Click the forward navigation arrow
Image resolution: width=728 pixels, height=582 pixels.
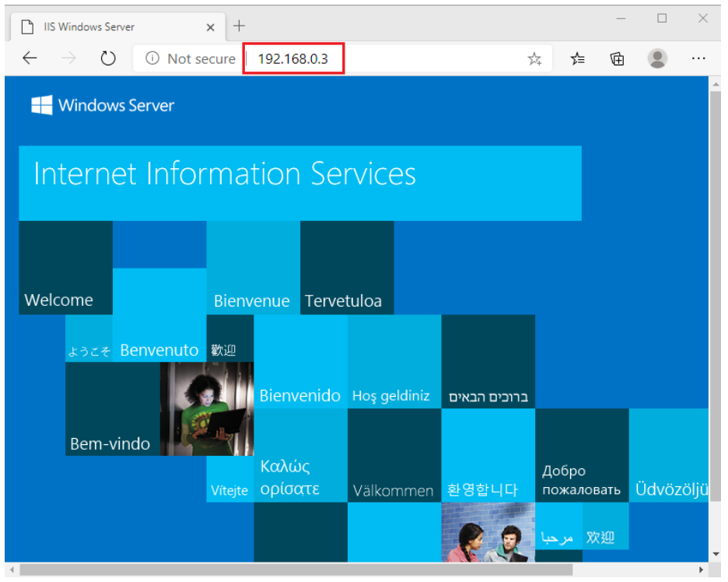[68, 58]
